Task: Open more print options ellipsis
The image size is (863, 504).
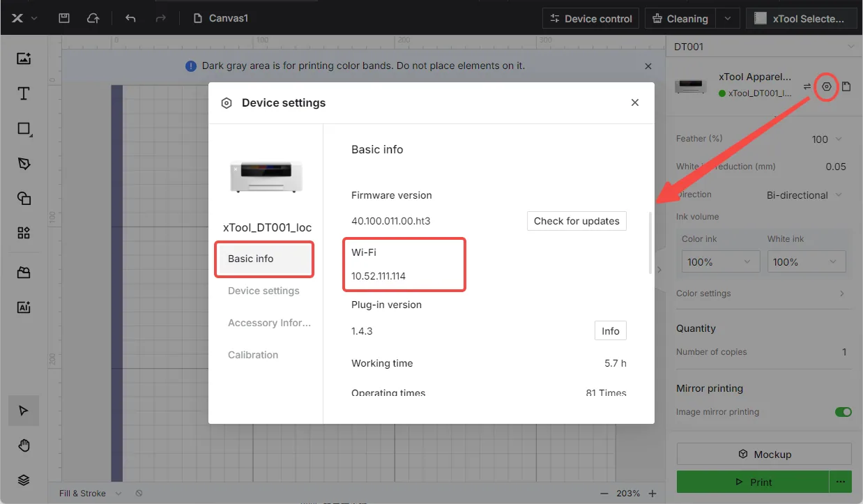Action: [x=841, y=482]
